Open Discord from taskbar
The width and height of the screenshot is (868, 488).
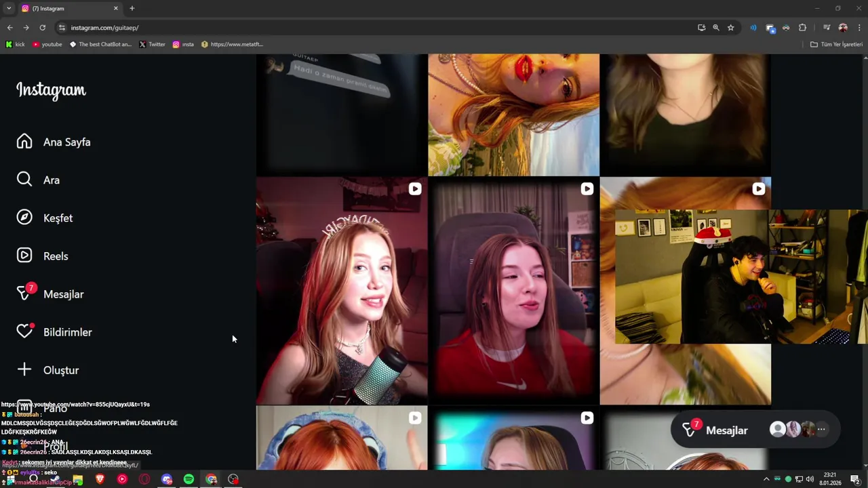pos(167,479)
